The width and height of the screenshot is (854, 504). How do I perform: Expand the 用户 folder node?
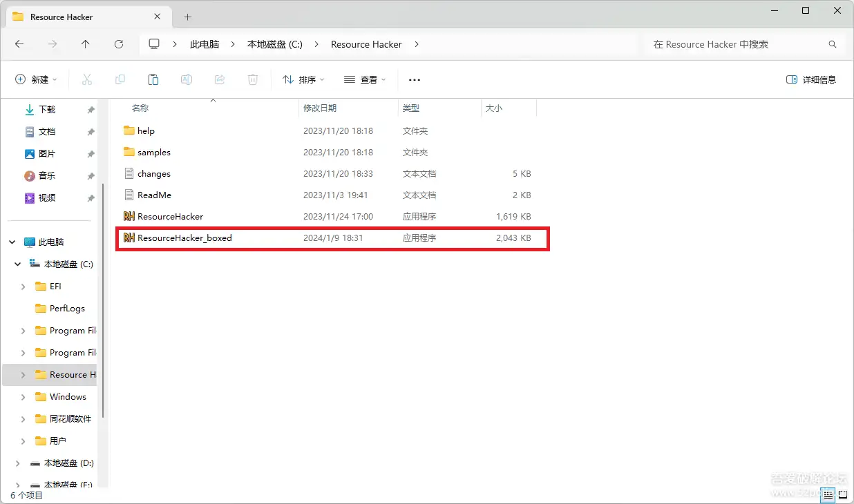(23, 441)
